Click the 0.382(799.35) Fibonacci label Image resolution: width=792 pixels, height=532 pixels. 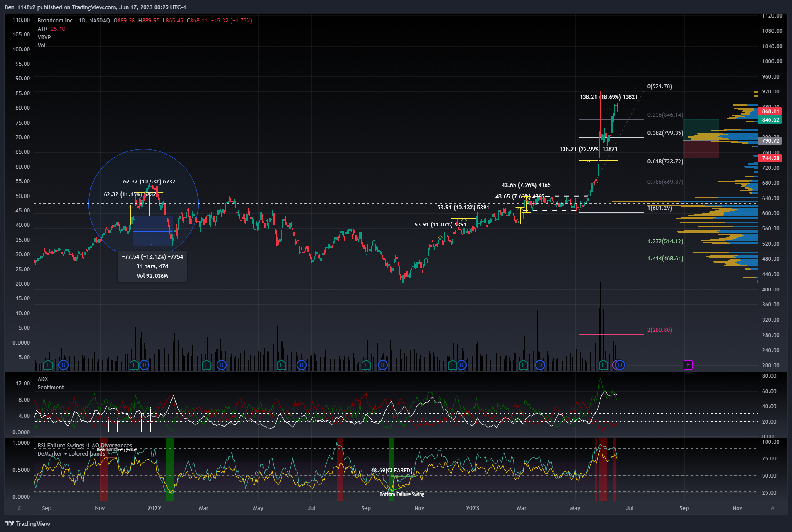[665, 133]
